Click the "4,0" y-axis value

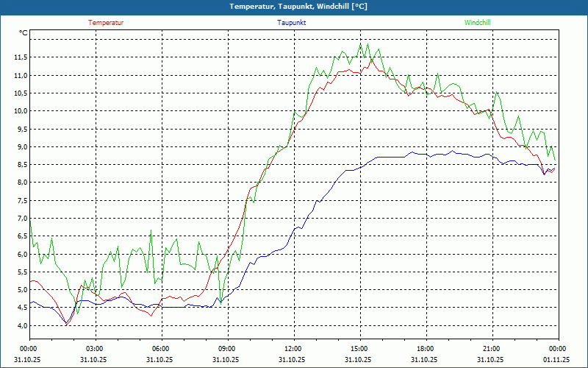[x=22, y=325]
